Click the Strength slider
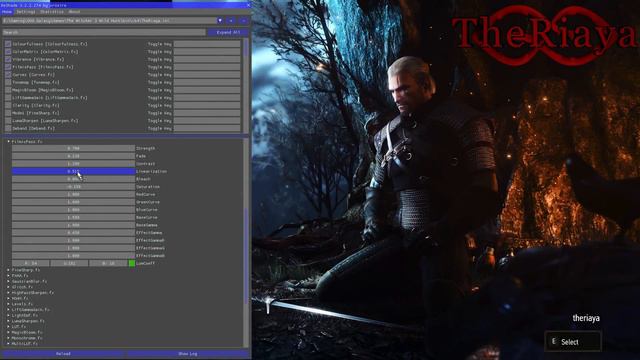 coord(73,148)
